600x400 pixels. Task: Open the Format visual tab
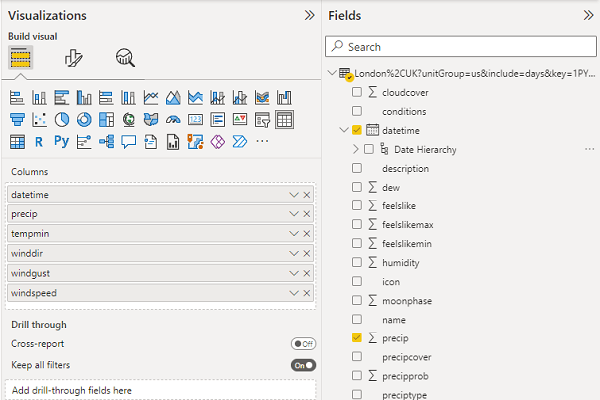(x=73, y=58)
